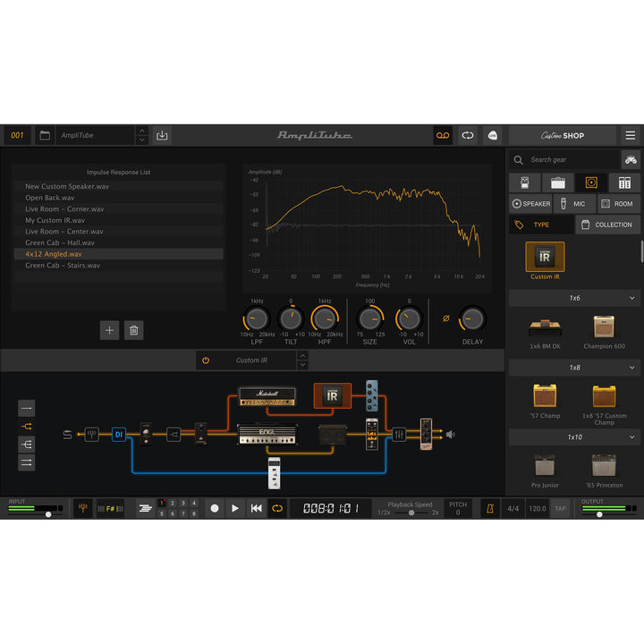Screen dimensions: 644x644
Task: Collapse the 1x6 cabinet section
Action: point(574,298)
